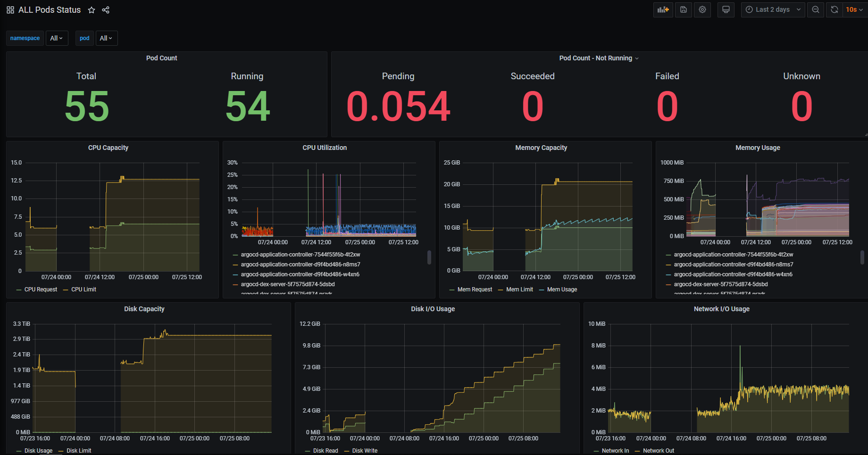The height and width of the screenshot is (455, 868).
Task: Open dashboard settings gear
Action: [702, 9]
